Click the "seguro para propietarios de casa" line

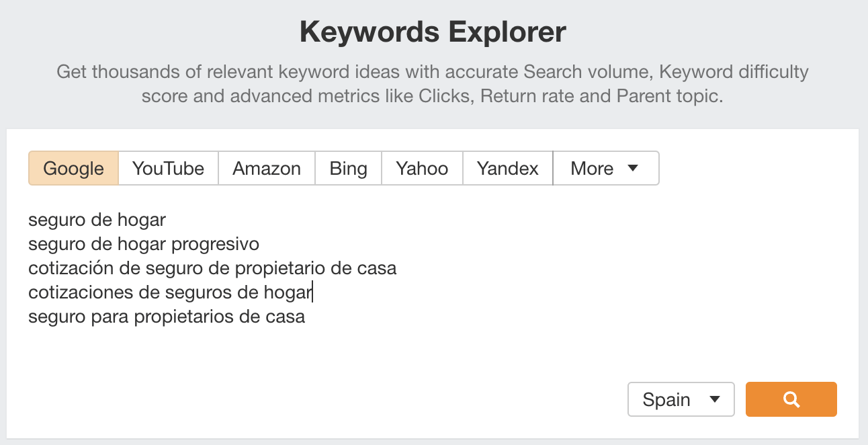[x=167, y=317]
